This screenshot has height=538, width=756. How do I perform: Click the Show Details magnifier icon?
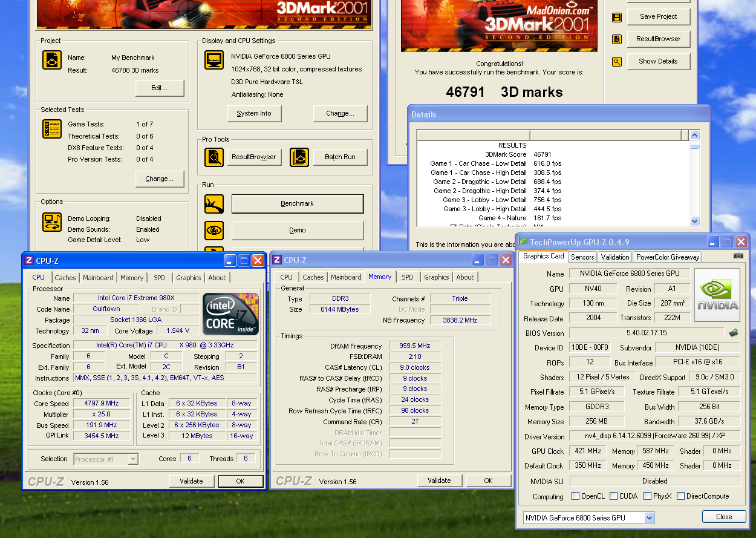coord(617,62)
